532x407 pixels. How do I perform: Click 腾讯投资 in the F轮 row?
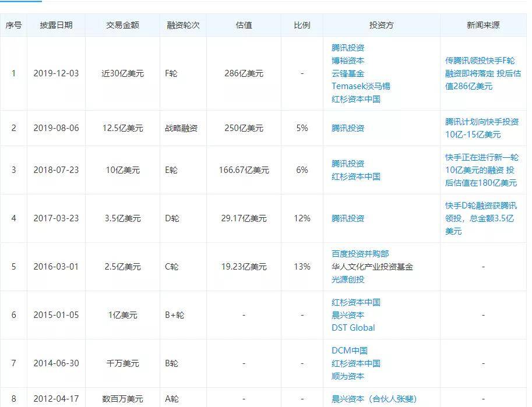[x=348, y=48]
